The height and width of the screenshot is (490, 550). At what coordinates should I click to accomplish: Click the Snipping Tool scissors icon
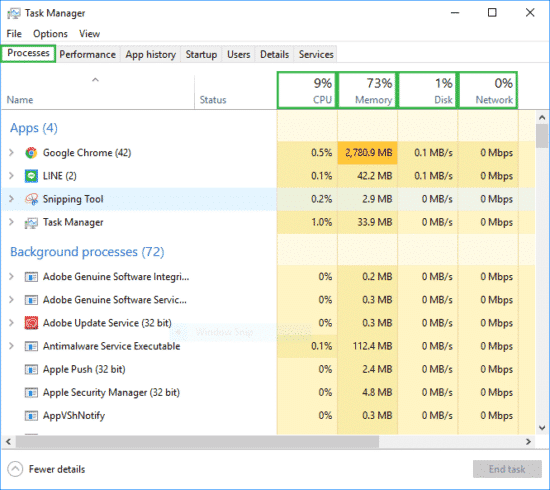tap(31, 199)
